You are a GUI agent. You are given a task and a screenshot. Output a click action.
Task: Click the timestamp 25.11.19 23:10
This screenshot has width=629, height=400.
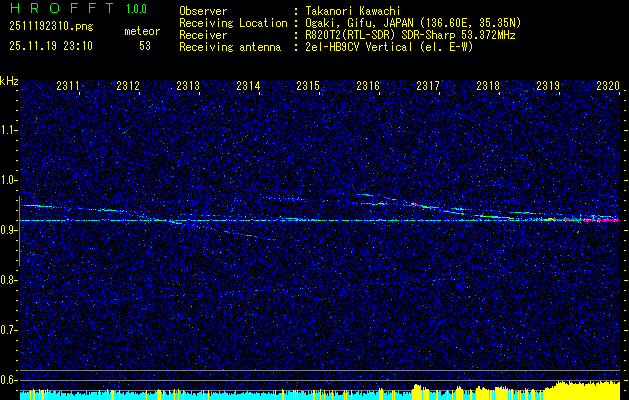pyautogui.click(x=51, y=46)
